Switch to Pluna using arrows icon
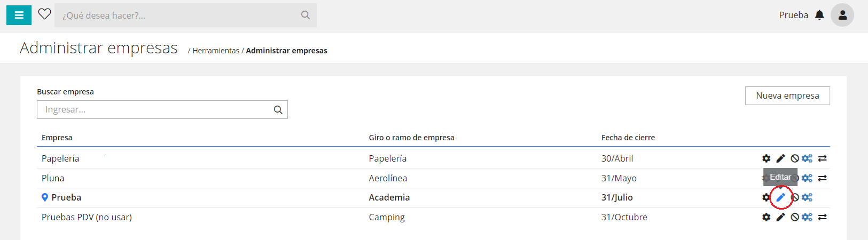868x240 pixels. [822, 178]
